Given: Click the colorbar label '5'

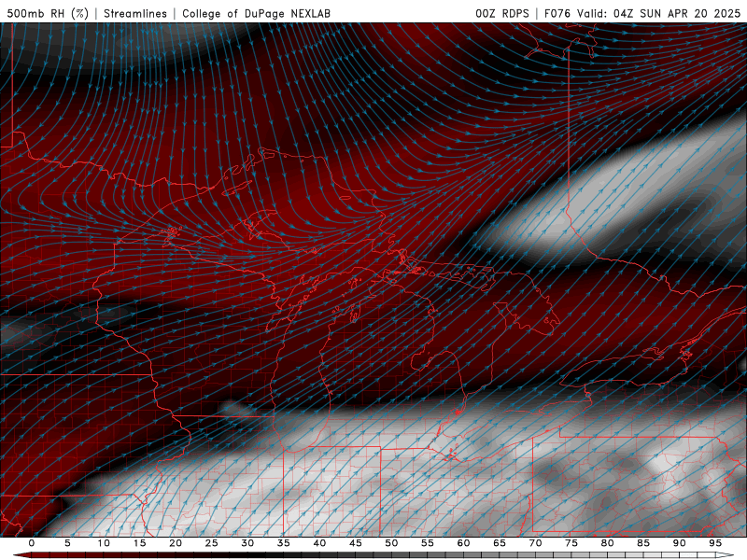Looking at the screenshot, I should (x=67, y=543).
